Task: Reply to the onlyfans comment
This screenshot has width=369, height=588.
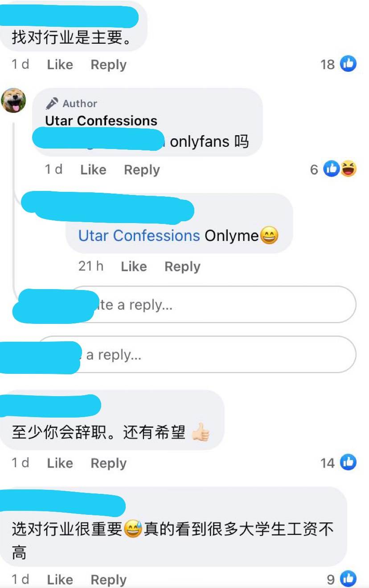Action: pyautogui.click(x=142, y=170)
